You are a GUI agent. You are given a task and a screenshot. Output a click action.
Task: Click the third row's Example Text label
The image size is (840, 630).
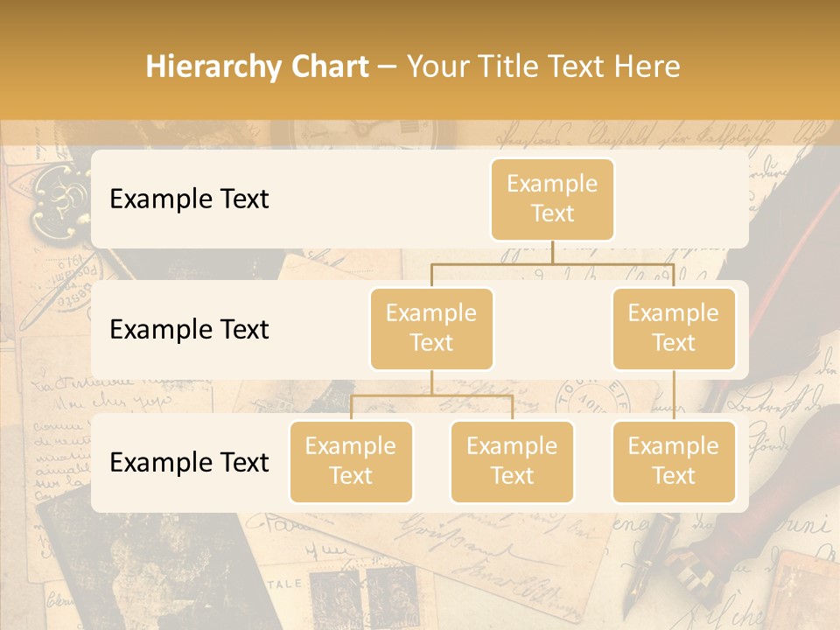tap(189, 462)
